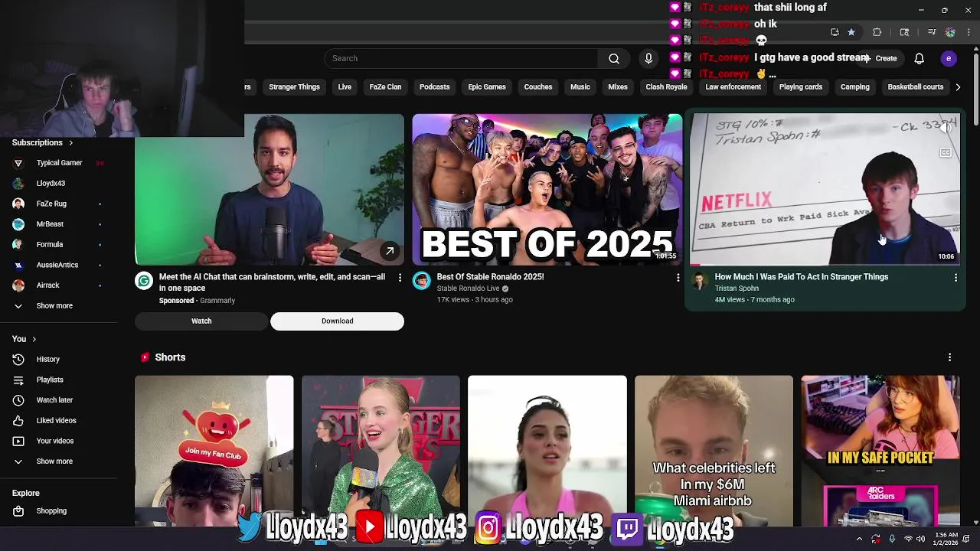Select the Epic Games topic chip

[487, 87]
